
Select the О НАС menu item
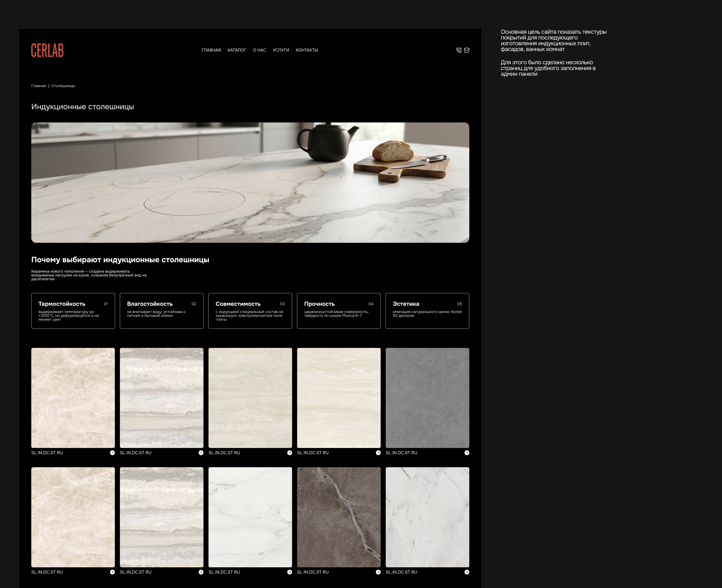pyautogui.click(x=259, y=50)
